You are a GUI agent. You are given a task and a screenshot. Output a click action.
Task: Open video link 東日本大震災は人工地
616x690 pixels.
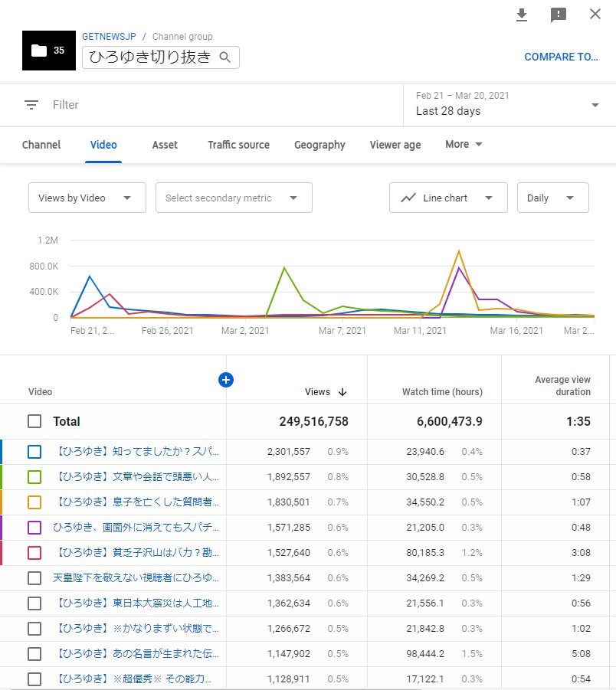pyautogui.click(x=136, y=603)
